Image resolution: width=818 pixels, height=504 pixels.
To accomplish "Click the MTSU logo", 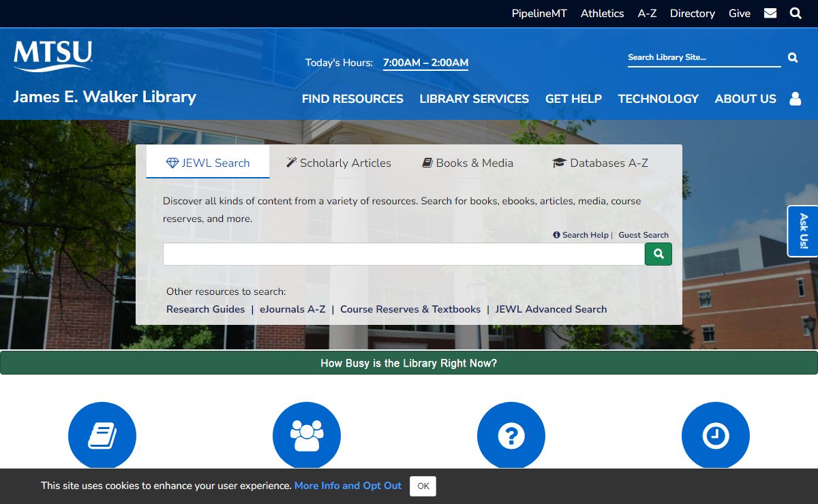I will point(52,56).
